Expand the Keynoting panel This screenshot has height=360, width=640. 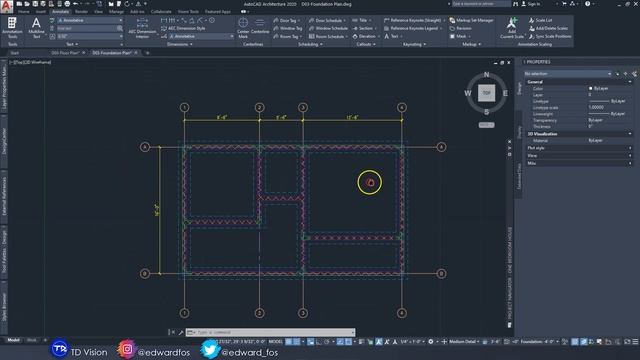(x=414, y=44)
